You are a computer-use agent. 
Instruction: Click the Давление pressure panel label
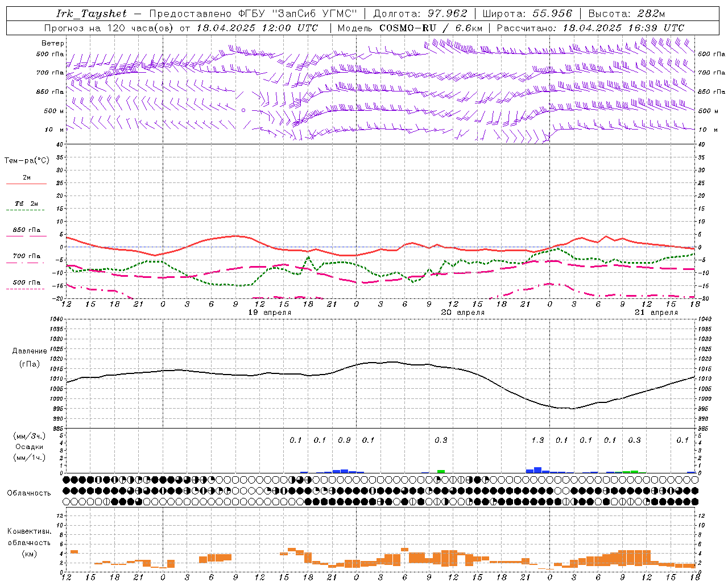pyautogui.click(x=29, y=351)
